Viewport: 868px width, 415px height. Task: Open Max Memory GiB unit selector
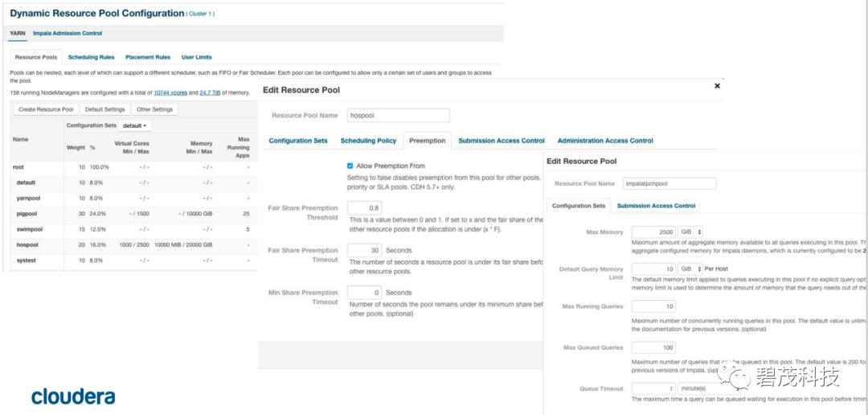[x=691, y=232]
